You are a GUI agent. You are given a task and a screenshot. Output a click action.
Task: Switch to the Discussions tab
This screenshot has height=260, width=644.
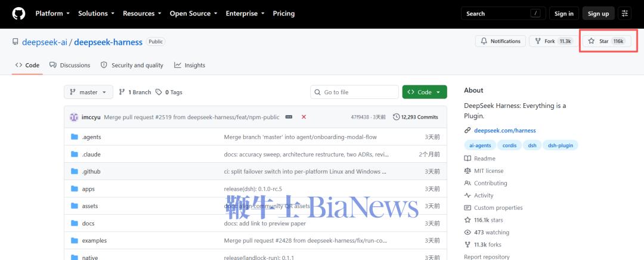[x=70, y=66]
